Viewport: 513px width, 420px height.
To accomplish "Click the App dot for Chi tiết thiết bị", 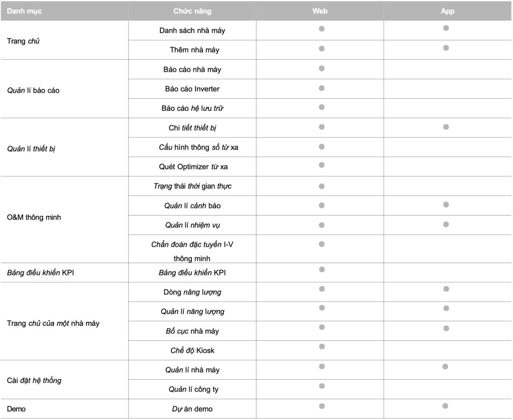I will point(446,127).
